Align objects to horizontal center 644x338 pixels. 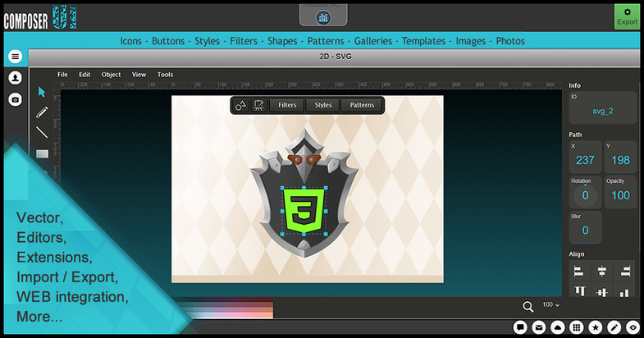click(602, 271)
